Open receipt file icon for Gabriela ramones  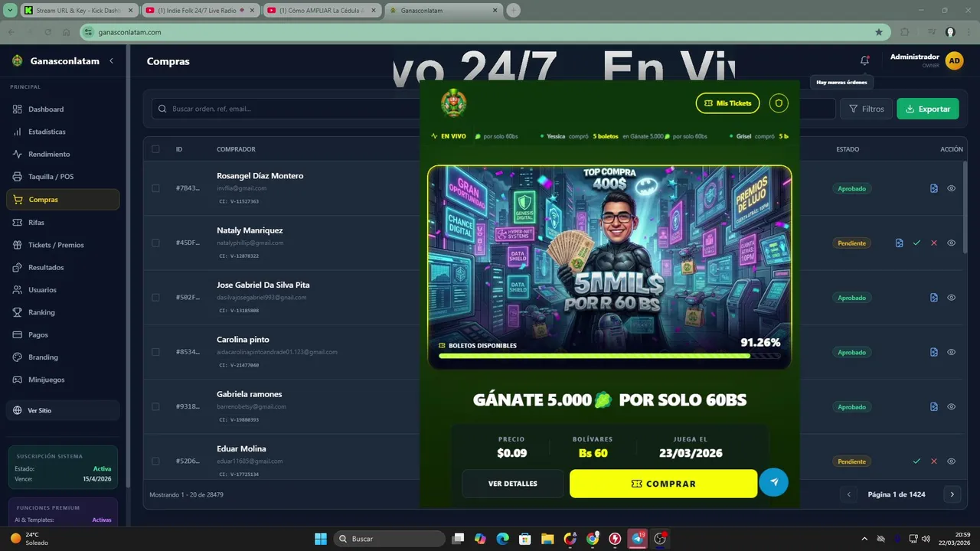point(934,407)
